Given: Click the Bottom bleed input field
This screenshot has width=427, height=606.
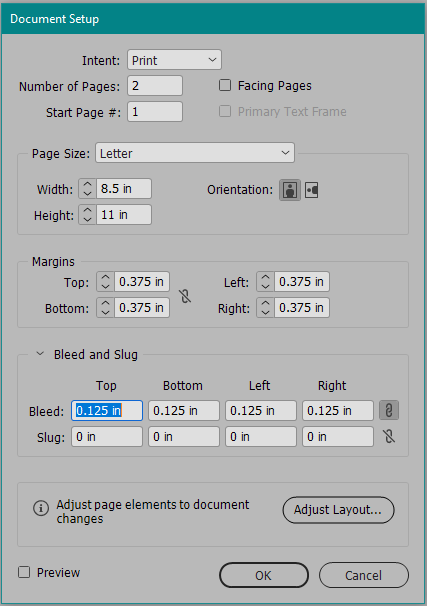Looking at the screenshot, I should 184,410.
